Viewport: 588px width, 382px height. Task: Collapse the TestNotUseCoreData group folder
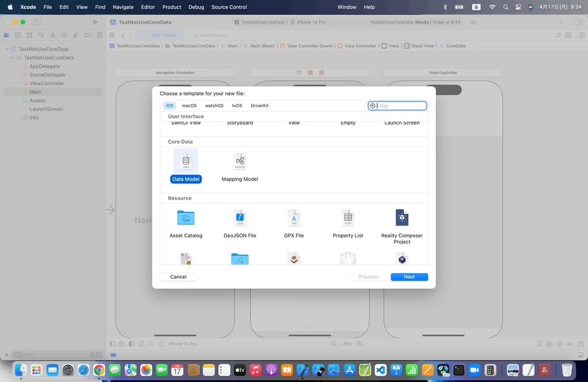[13, 58]
